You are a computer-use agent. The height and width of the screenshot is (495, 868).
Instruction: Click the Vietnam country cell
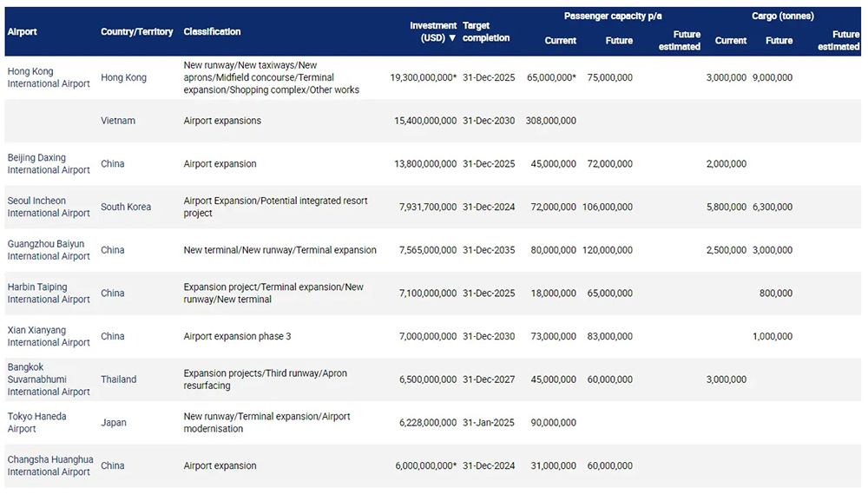click(118, 121)
